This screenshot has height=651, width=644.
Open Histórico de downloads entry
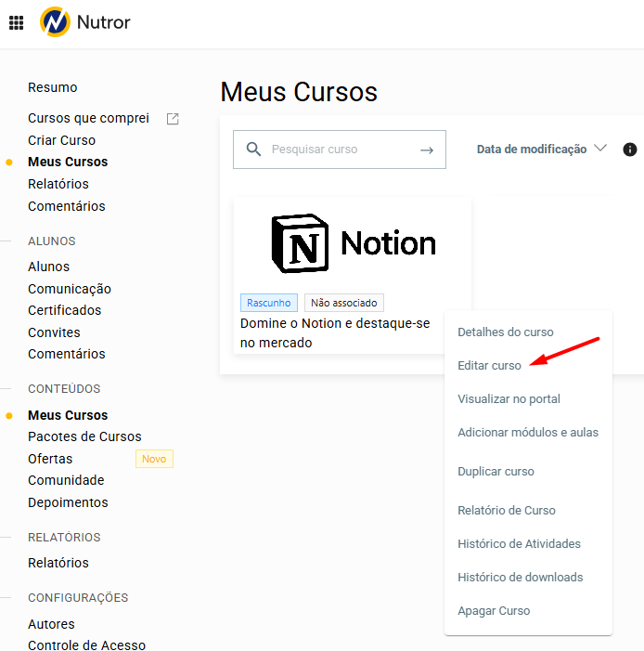tap(521, 577)
